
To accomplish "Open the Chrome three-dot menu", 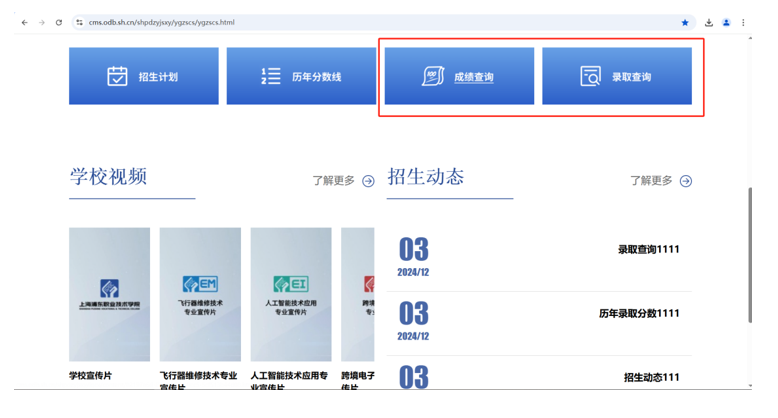I will click(743, 22).
